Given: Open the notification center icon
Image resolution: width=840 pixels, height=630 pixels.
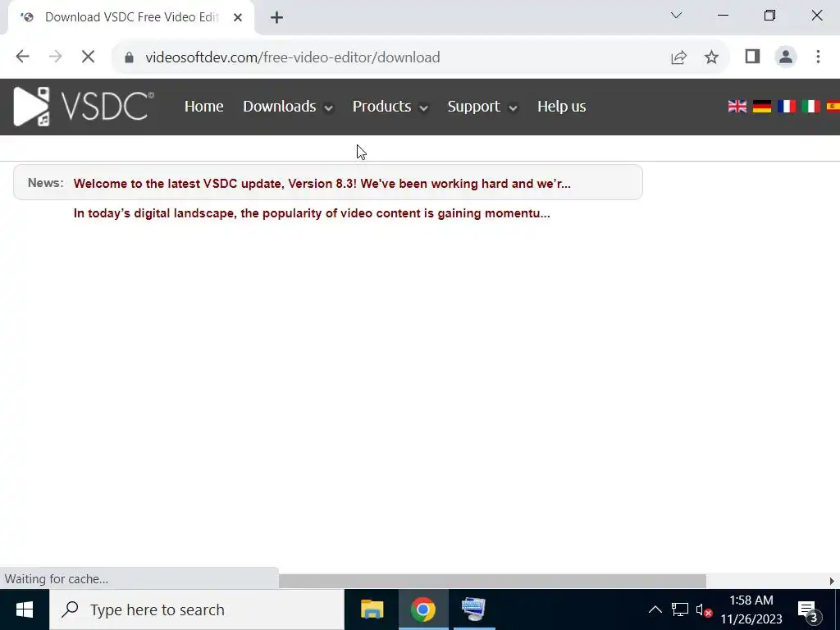Looking at the screenshot, I should pos(808,609).
